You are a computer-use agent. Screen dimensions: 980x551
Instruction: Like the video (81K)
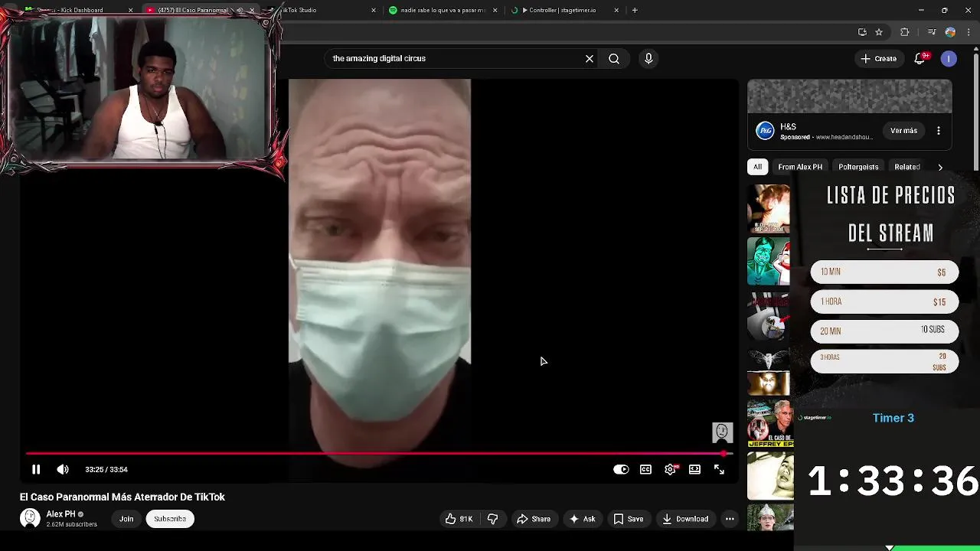point(459,519)
